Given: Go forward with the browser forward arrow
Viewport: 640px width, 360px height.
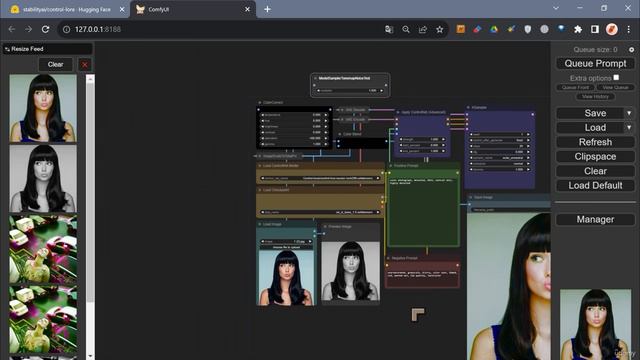Looking at the screenshot, I should click(28, 29).
